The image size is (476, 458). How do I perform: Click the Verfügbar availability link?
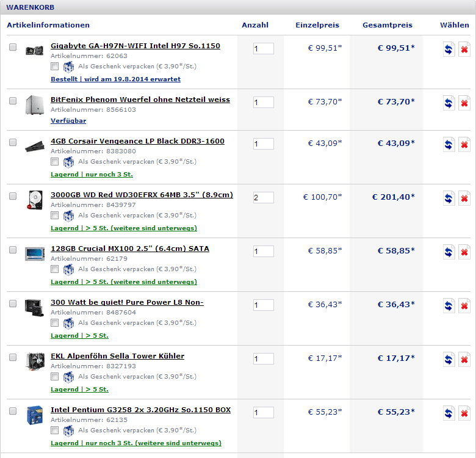tap(68, 121)
